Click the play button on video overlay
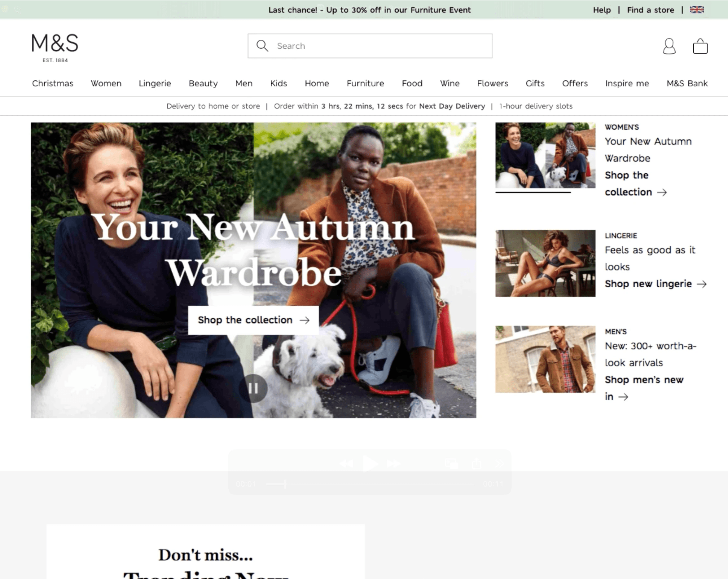Screen dimensions: 728x579 click(370, 463)
